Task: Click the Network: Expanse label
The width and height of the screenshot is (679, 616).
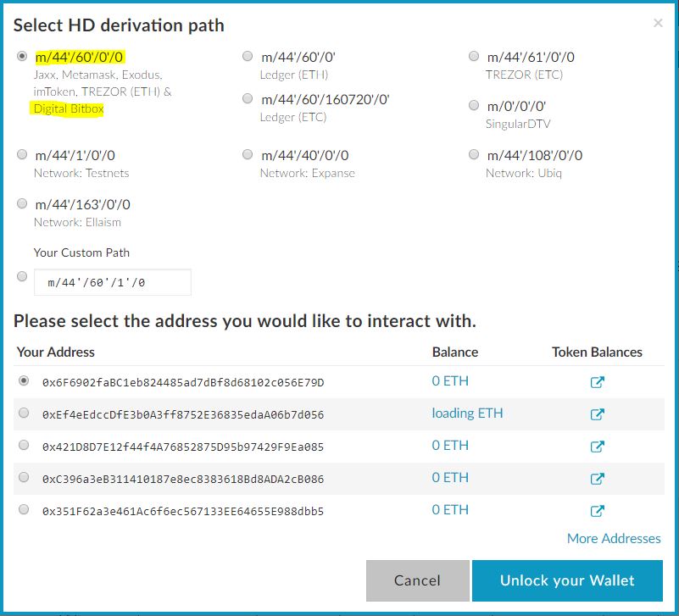Action: click(x=308, y=173)
